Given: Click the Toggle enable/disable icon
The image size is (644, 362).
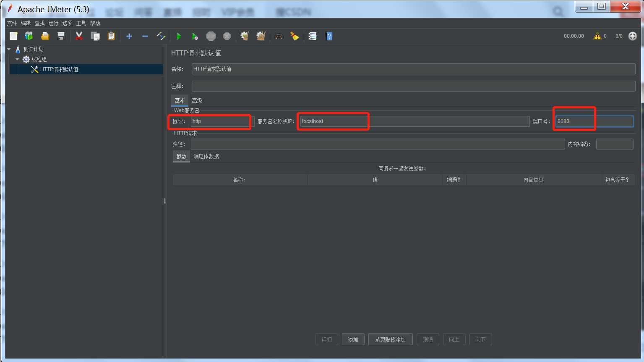Looking at the screenshot, I should point(161,36).
